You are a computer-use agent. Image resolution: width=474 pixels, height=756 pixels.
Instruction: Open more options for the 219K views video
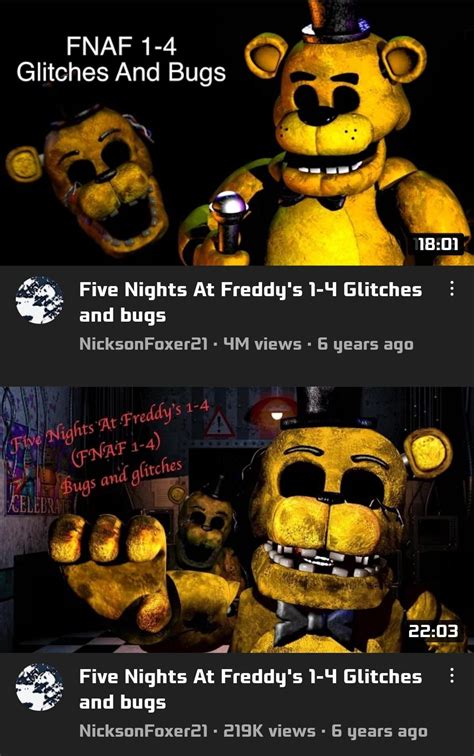click(451, 675)
